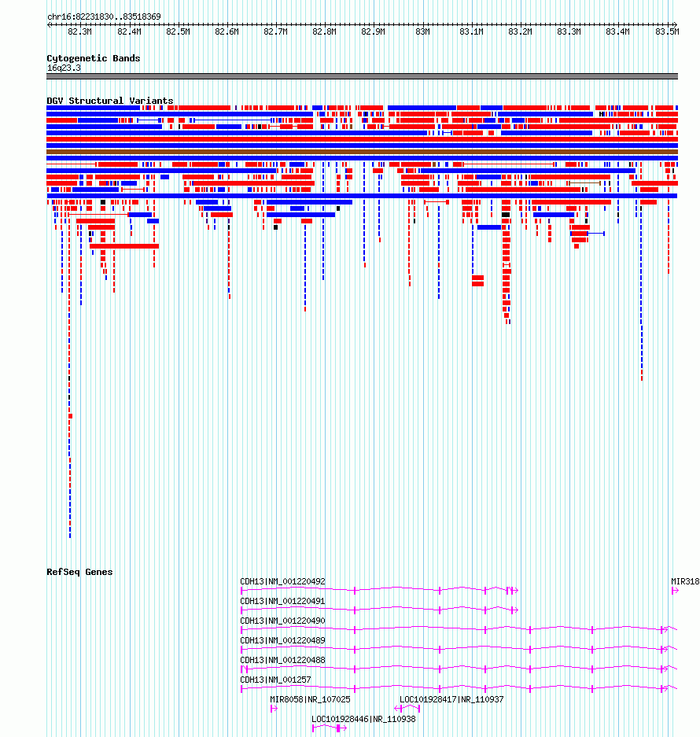Click the 82.6M ruler label
The image size is (700, 737).
pyautogui.click(x=227, y=31)
